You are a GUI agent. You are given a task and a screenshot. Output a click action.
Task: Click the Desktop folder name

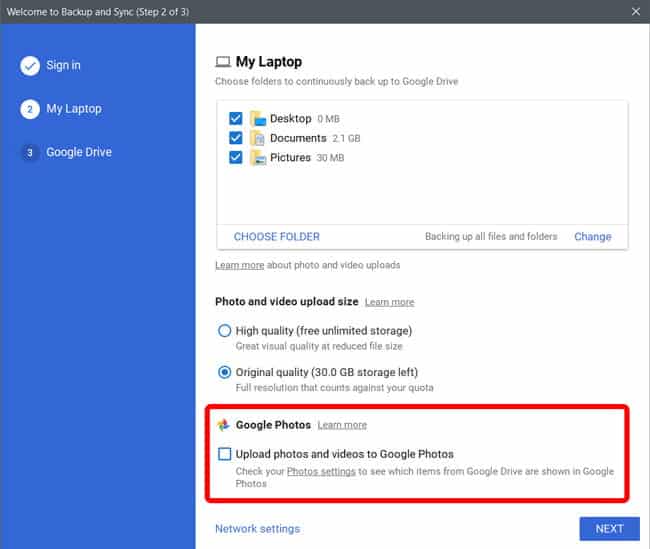(x=291, y=119)
